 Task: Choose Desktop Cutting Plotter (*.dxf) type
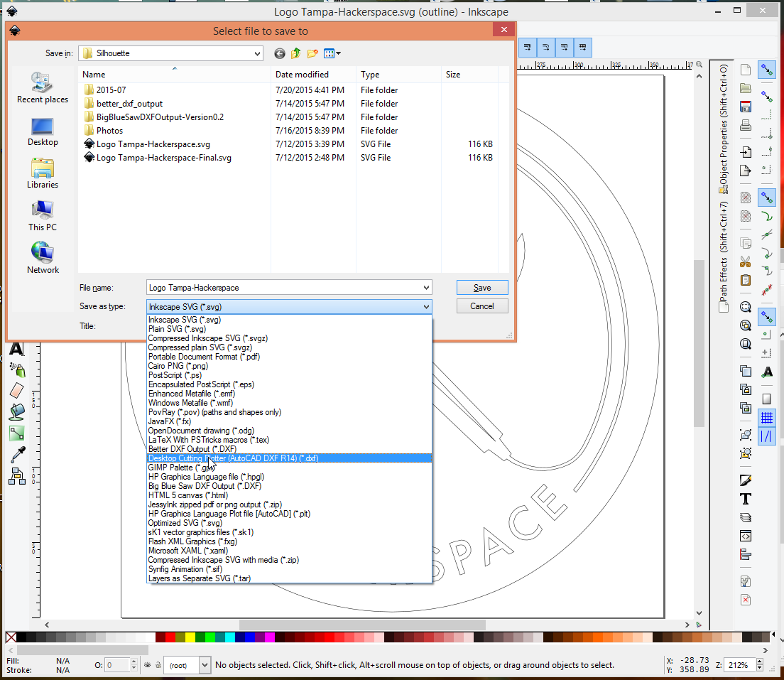click(290, 458)
